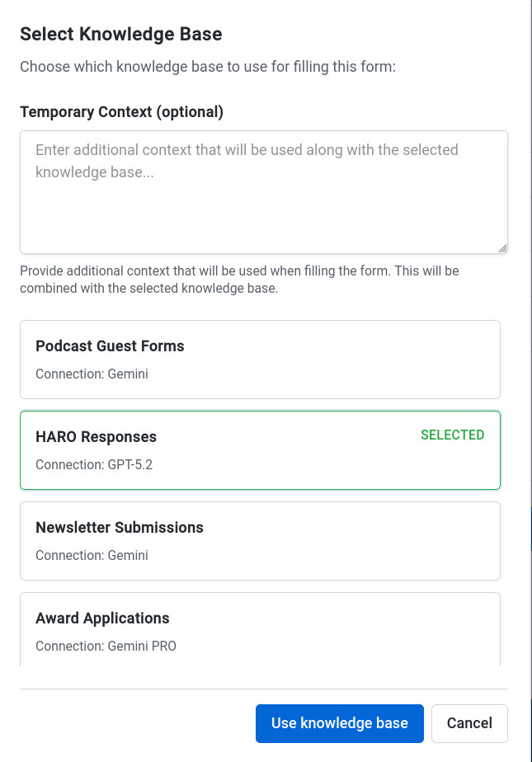Select the Podcast Guest Forms knowledge base

260,360
